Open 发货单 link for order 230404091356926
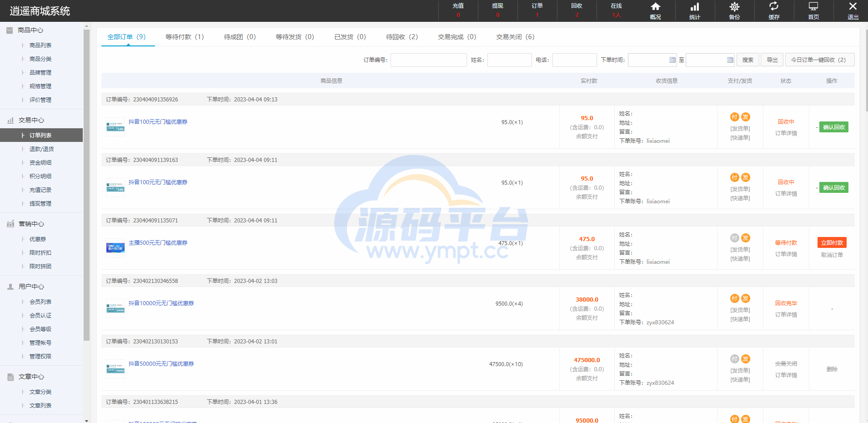868x423 pixels. 740,129
